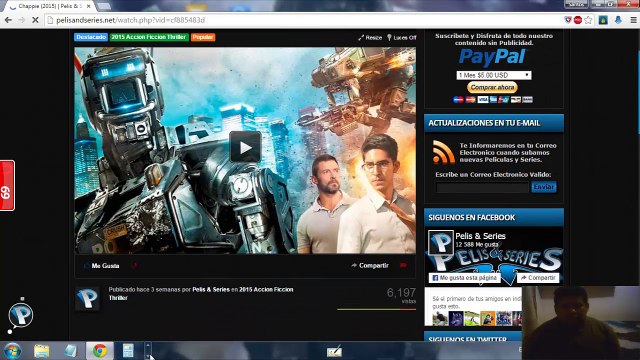The width and height of the screenshot is (640, 360).
Task: Click the browser back arrow
Action: pos(8,20)
